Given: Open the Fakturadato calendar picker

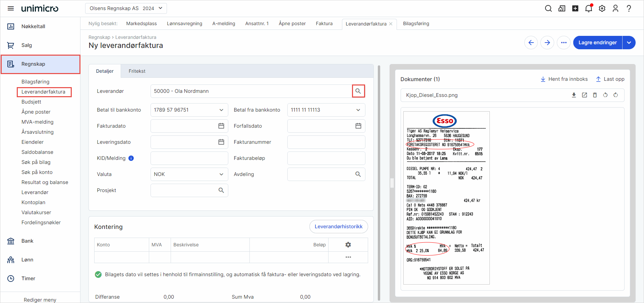Looking at the screenshot, I should click(x=221, y=126).
